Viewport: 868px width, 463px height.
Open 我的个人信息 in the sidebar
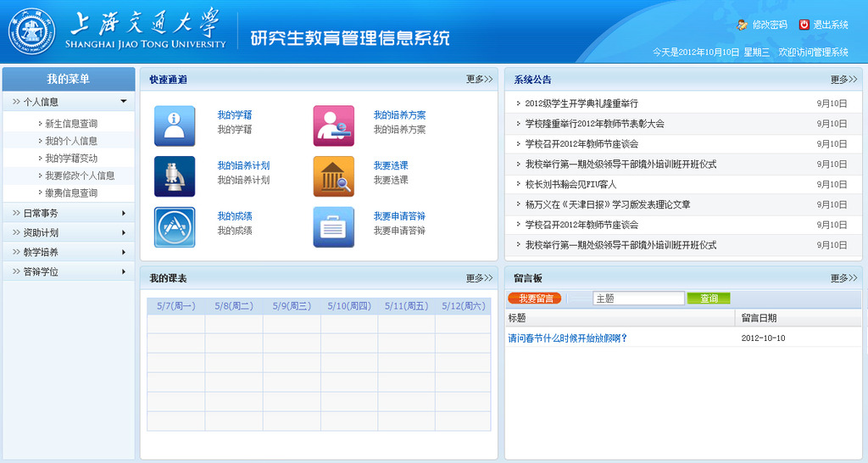(71, 141)
